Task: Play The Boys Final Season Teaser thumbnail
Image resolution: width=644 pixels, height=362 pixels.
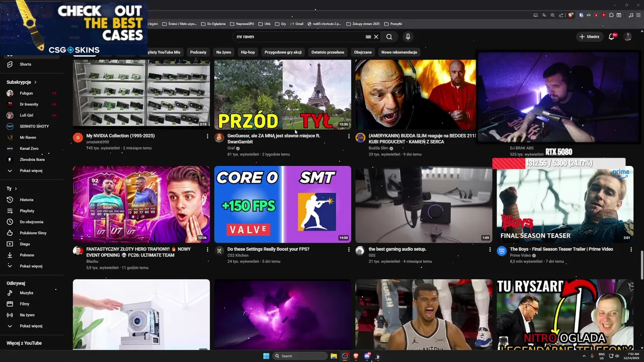Action: pyautogui.click(x=565, y=204)
